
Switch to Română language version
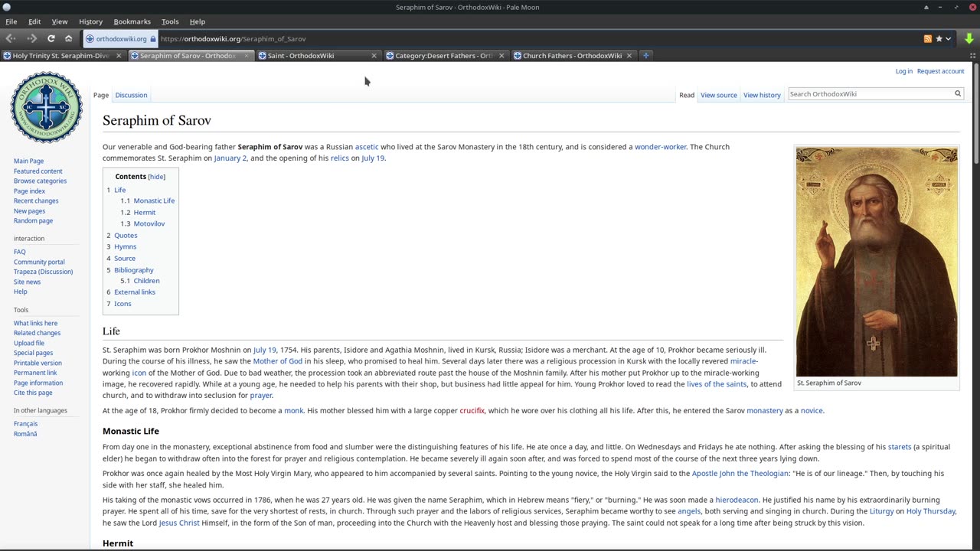pyautogui.click(x=25, y=434)
